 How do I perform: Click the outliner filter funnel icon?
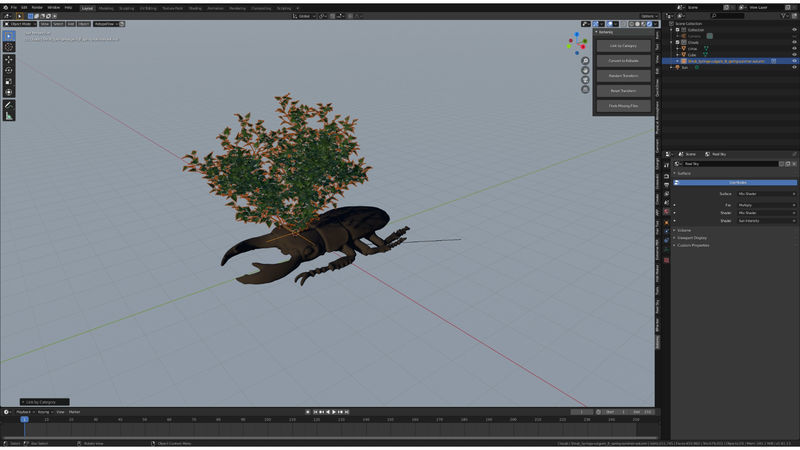click(783, 16)
